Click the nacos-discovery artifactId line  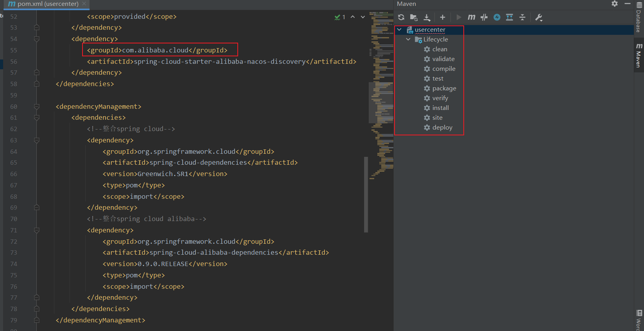222,61
